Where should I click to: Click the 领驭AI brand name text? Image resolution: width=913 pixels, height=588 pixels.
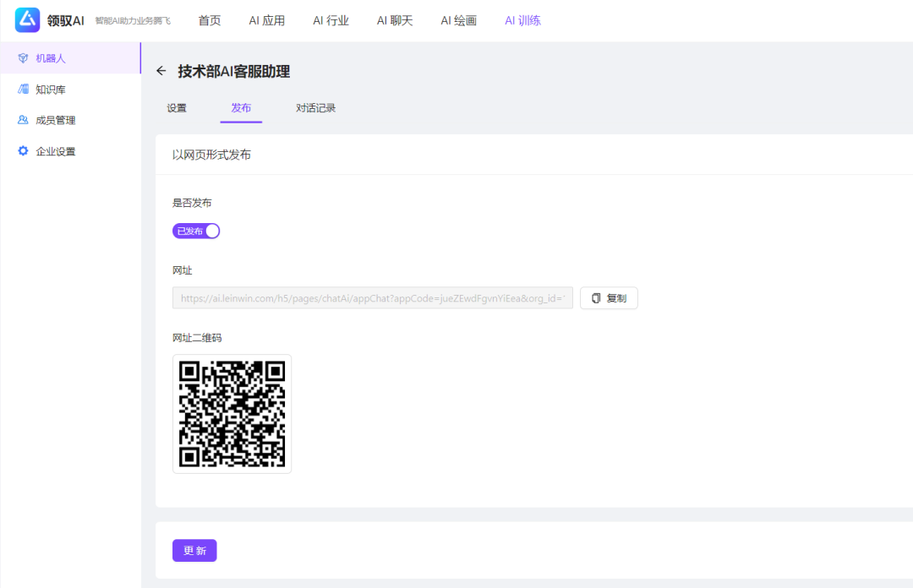click(66, 21)
